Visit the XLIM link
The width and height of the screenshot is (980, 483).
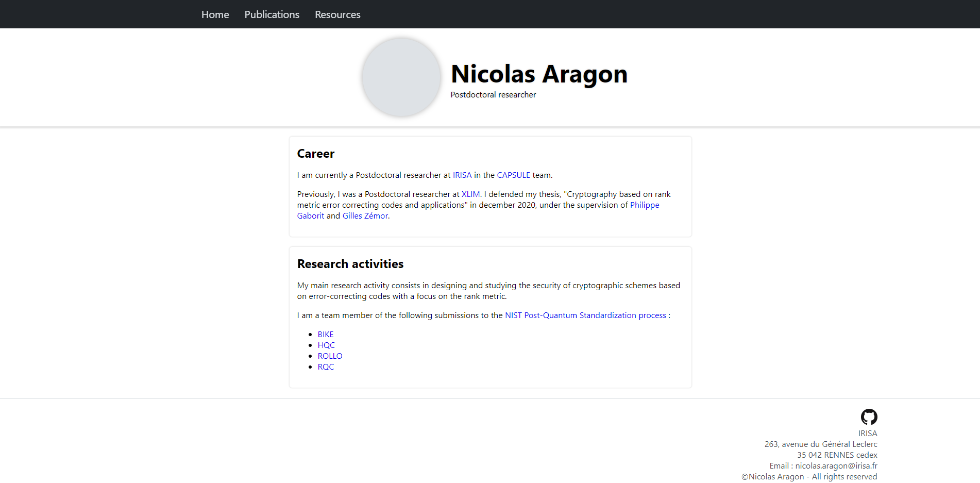(470, 194)
